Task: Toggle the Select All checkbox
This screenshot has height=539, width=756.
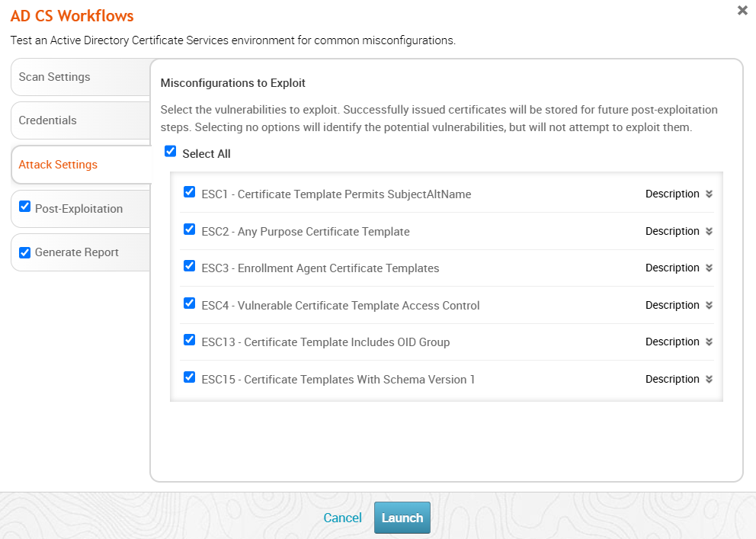Action: coord(171,152)
